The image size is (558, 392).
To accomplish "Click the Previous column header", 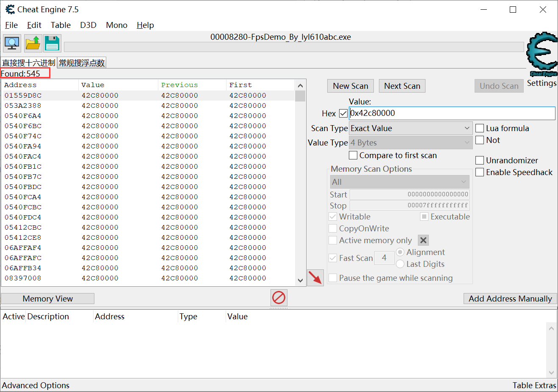I will click(192, 85).
